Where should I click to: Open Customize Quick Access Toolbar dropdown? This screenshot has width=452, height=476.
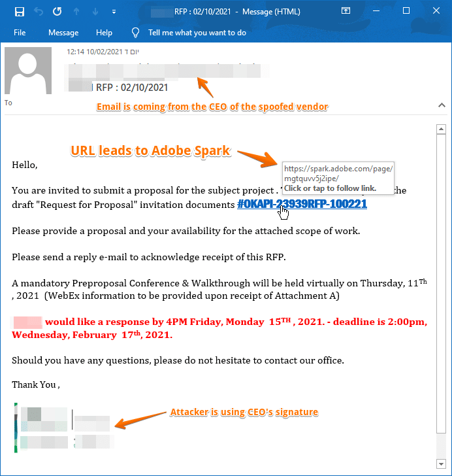(114, 12)
